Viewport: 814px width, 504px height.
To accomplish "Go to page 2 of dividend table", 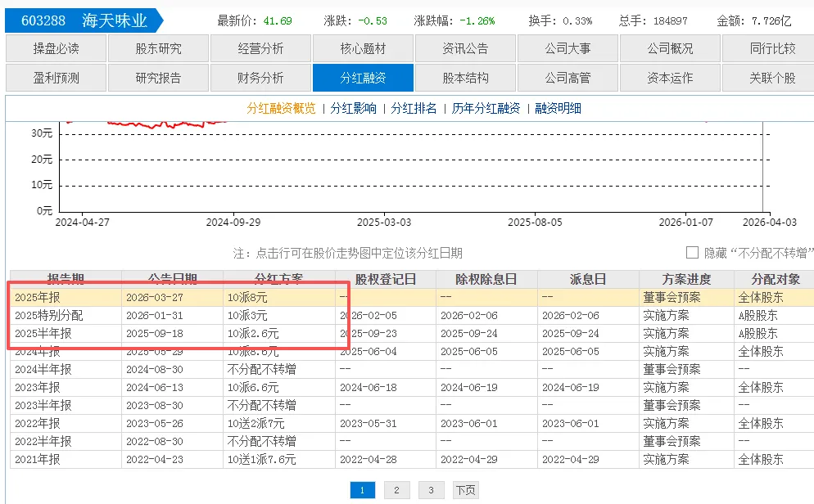I will [x=396, y=490].
